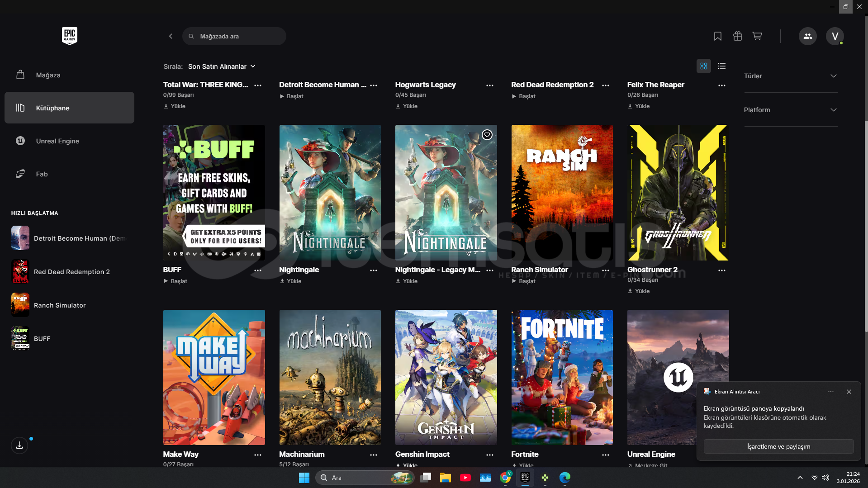Click the Genshin Impact cover art
The width and height of the screenshot is (868, 488).
click(x=446, y=377)
